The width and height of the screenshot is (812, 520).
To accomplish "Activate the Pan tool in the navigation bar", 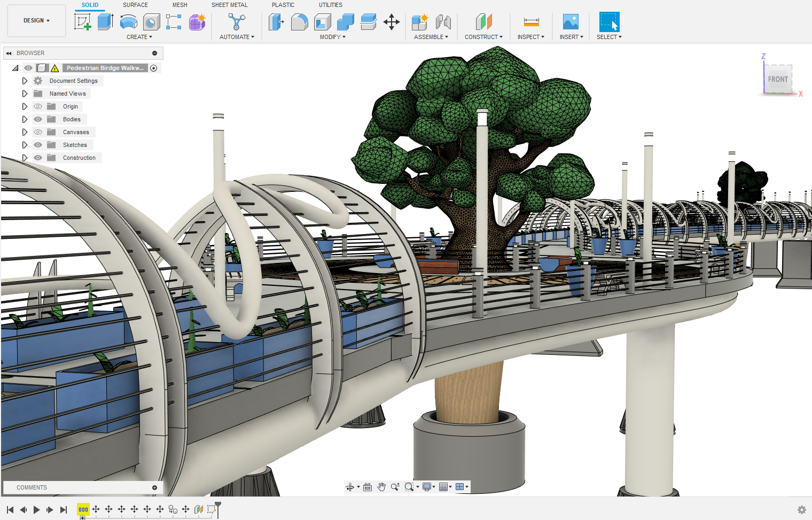I will point(381,487).
